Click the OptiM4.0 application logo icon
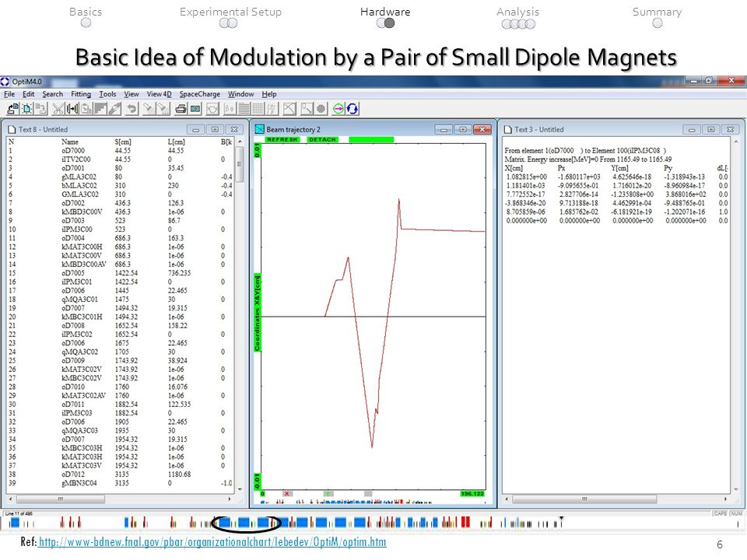Screen dimensions: 747x560 tap(5, 82)
